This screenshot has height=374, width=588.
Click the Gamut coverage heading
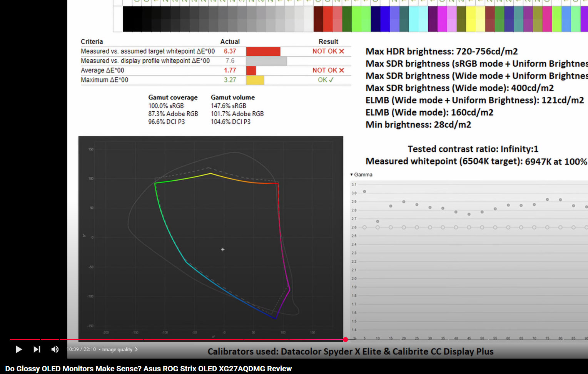pyautogui.click(x=173, y=97)
